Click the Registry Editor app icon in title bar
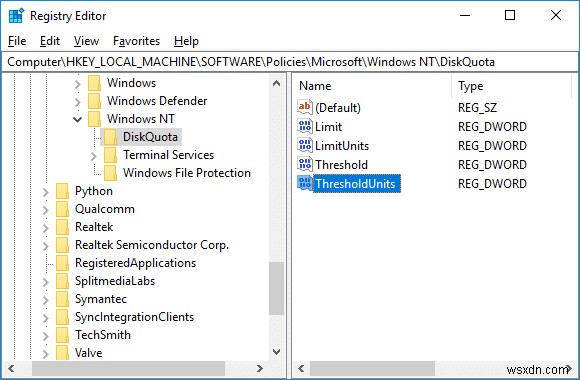Image resolution: width=580 pixels, height=380 pixels. pyautogui.click(x=16, y=16)
